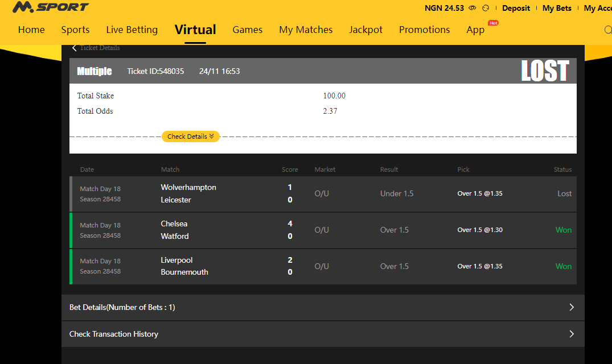Viewport: 612px width, 364px height.
Task: Open My Account menu
Action: (x=597, y=8)
